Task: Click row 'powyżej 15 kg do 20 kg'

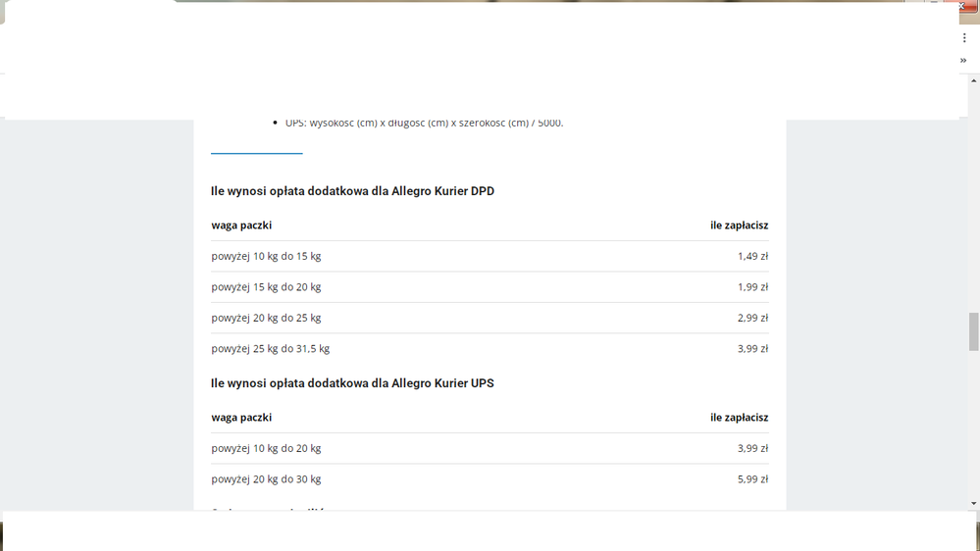Action: [x=490, y=287]
